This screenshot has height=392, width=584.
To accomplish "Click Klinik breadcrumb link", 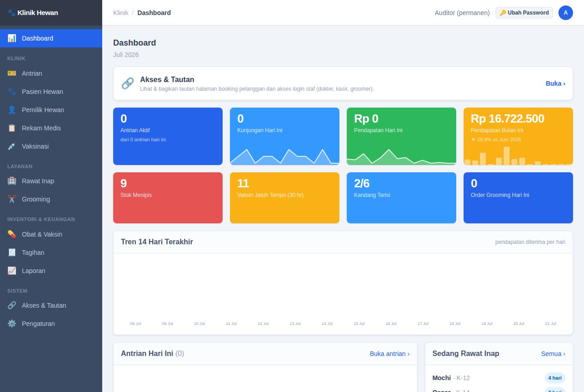I will (121, 13).
